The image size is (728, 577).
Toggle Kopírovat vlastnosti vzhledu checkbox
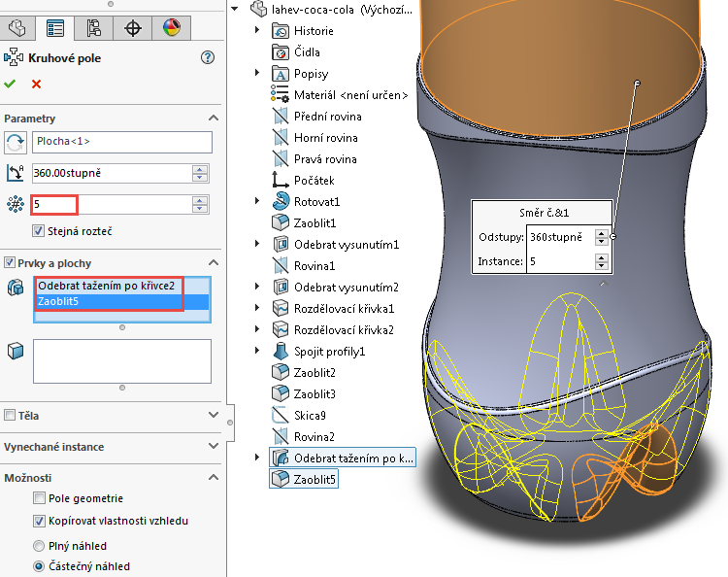click(x=39, y=521)
